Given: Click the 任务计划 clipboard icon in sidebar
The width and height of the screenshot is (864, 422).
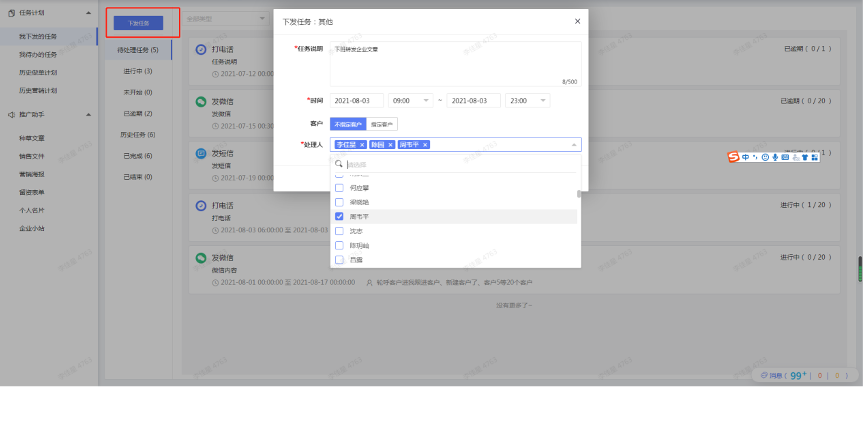Looking at the screenshot, I should tap(12, 13).
